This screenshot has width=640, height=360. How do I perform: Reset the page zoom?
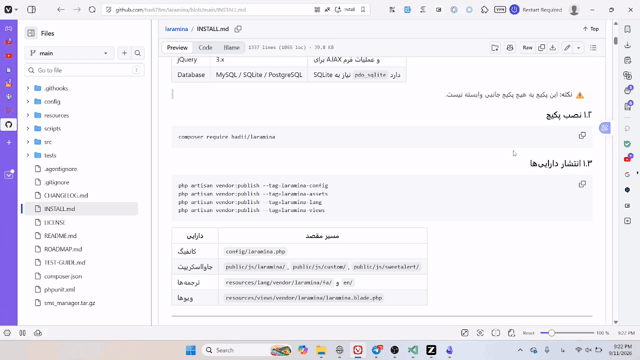[529, 333]
